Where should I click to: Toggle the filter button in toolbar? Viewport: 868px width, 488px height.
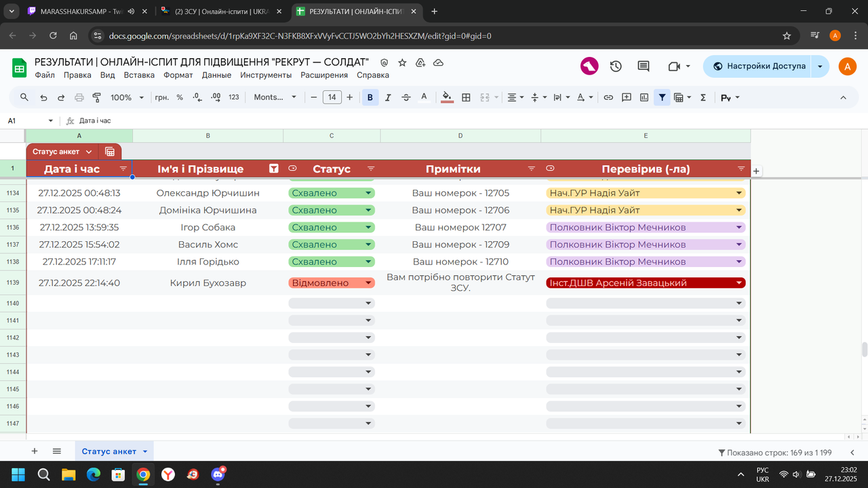pyautogui.click(x=662, y=98)
